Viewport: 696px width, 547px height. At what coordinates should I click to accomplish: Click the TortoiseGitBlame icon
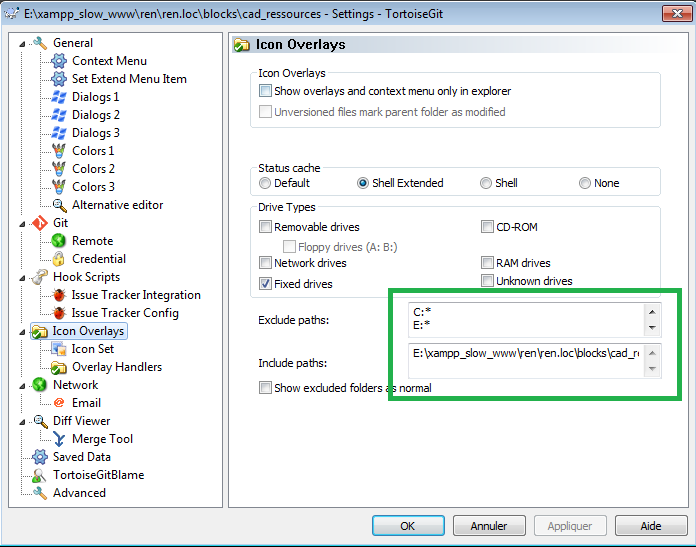pyautogui.click(x=40, y=475)
